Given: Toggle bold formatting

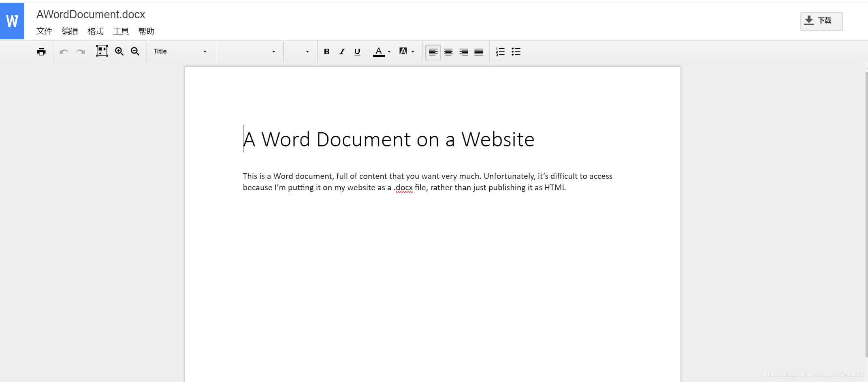Looking at the screenshot, I should pyautogui.click(x=327, y=52).
